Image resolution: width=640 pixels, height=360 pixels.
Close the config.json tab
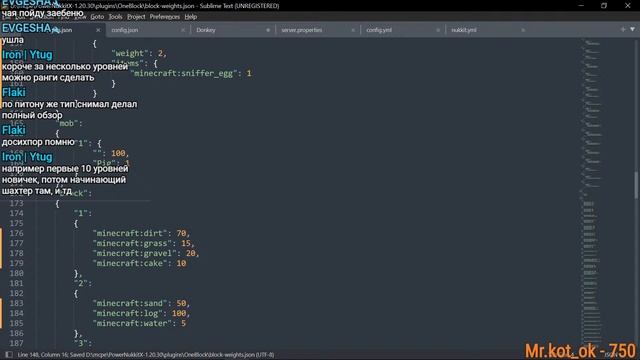(183, 30)
